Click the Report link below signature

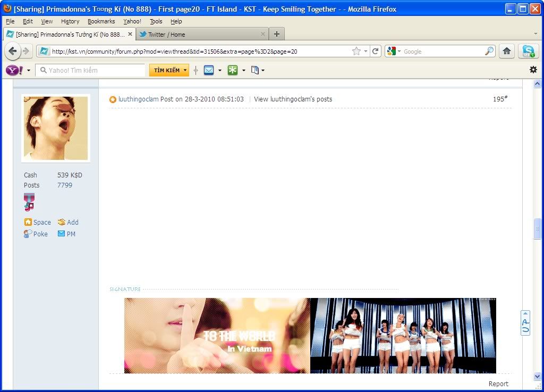point(498,384)
